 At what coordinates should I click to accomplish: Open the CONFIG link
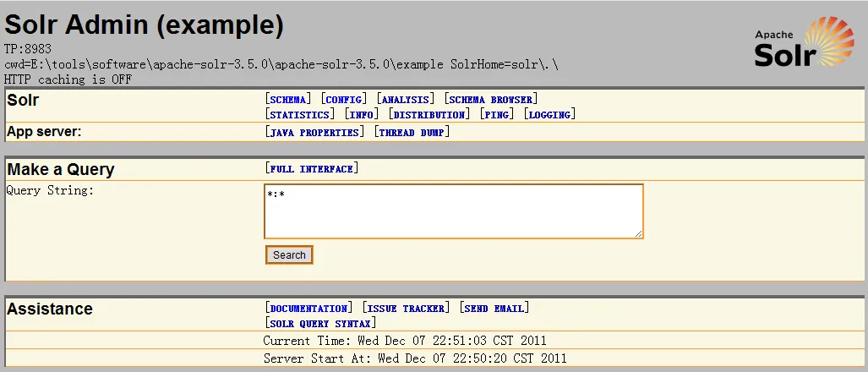click(x=344, y=100)
